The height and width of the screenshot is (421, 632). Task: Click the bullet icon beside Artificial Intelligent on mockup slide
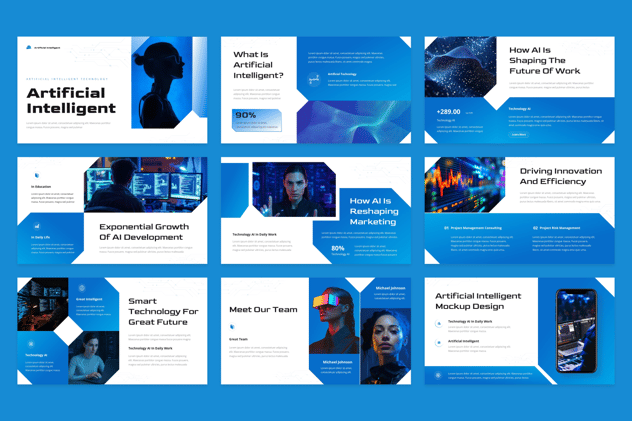click(x=439, y=342)
